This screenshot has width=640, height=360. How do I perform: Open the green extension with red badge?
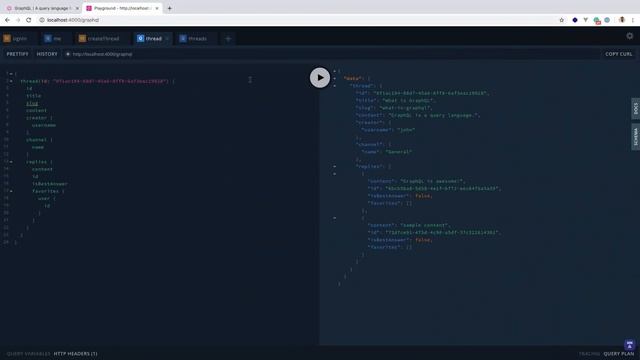click(x=597, y=20)
